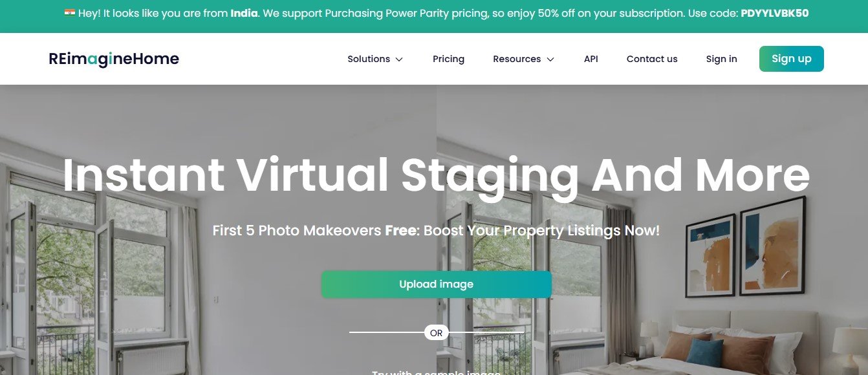Click the REimagineHome logo

click(114, 59)
